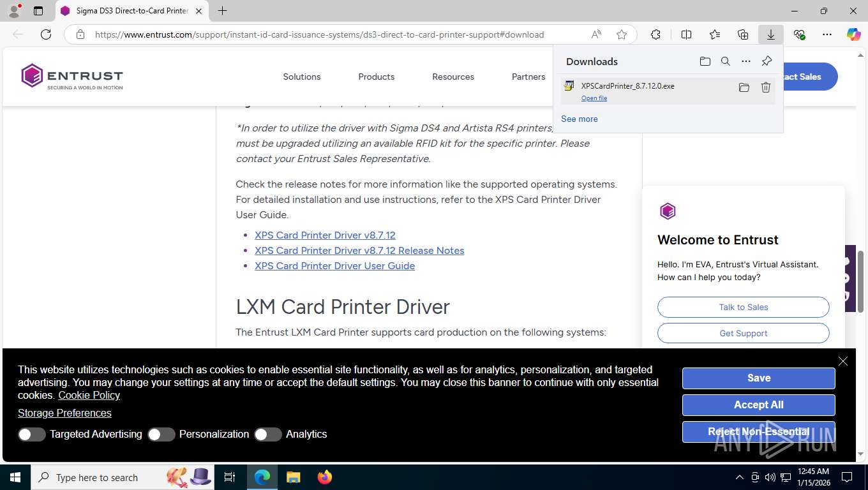Toggle Personalization switch
Viewport: 868px width, 490px height.
[x=161, y=434]
